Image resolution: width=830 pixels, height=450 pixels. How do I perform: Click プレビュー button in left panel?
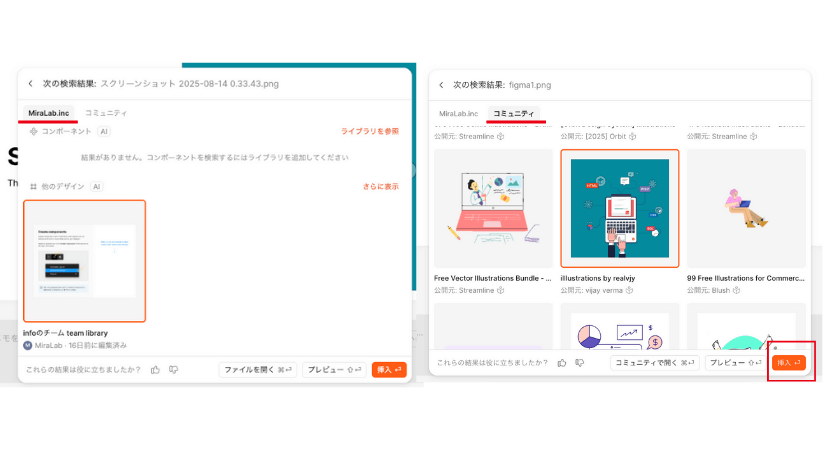click(x=335, y=370)
